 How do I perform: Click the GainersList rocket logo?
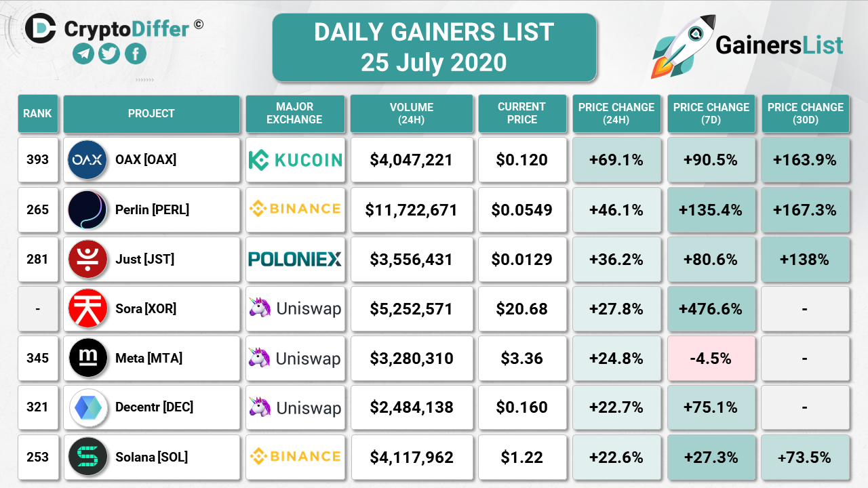click(679, 46)
